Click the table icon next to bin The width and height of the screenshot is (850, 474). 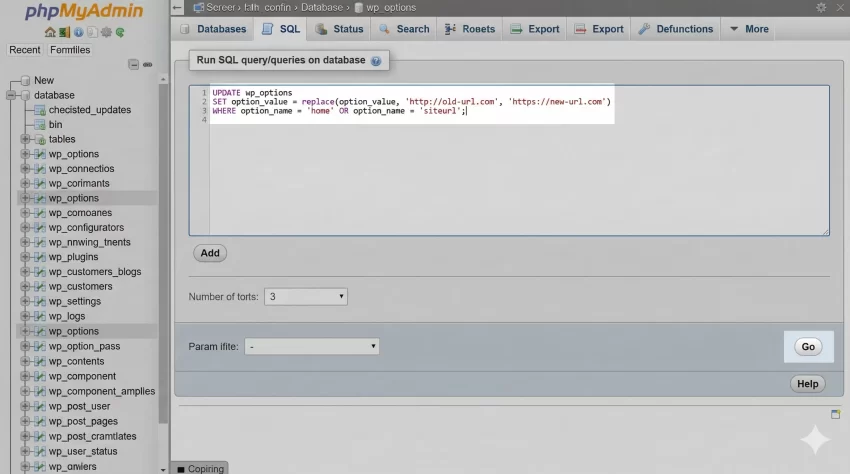[x=40, y=125]
